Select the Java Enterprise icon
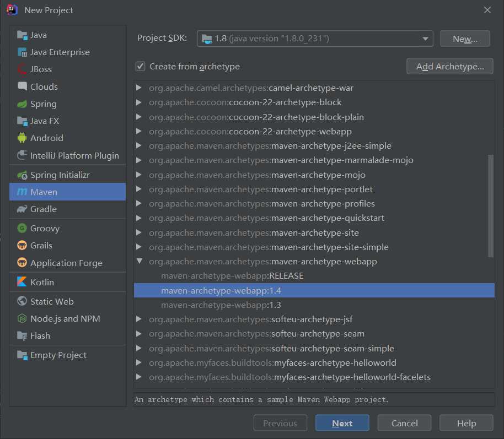This screenshot has height=439, width=504. point(22,52)
